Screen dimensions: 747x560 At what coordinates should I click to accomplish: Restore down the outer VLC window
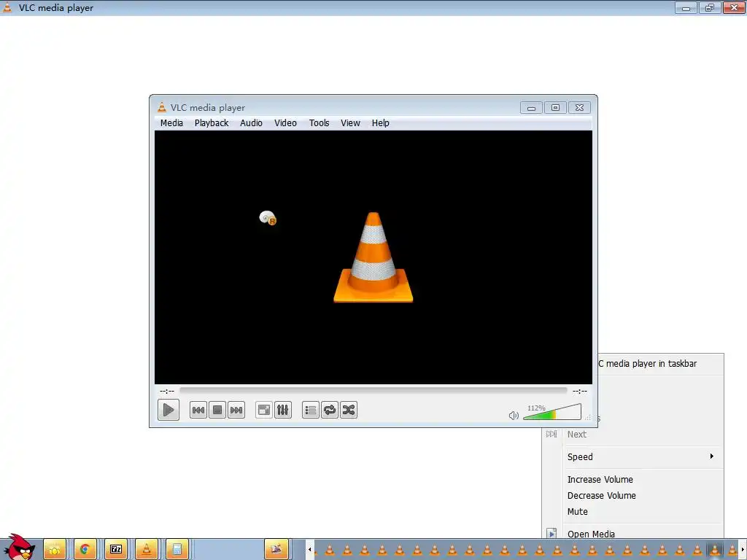[x=710, y=7]
